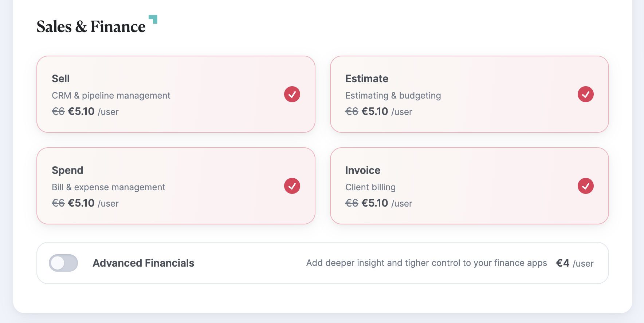Uncheck the Estimate app red checkmark
The image size is (644, 323).
[x=586, y=94]
